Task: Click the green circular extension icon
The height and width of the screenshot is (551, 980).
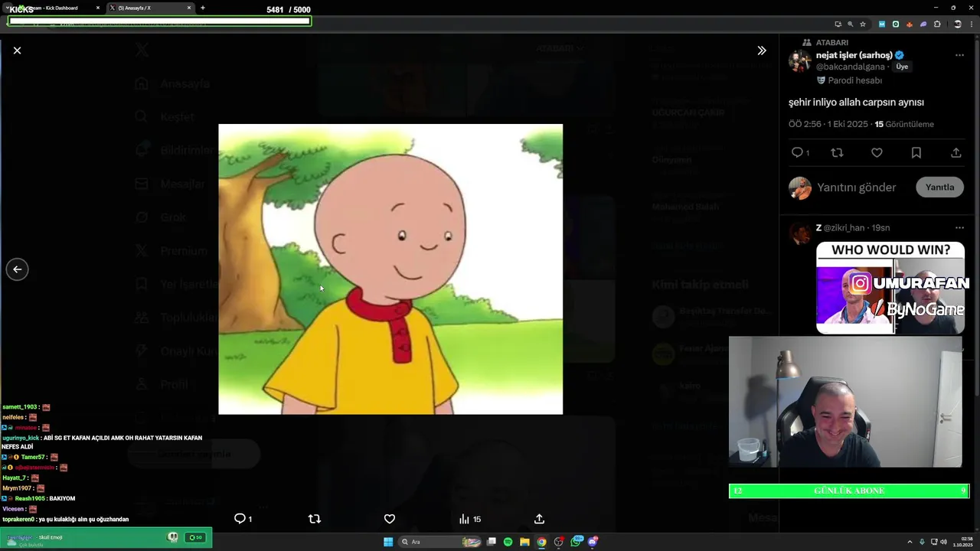Action: (x=896, y=24)
